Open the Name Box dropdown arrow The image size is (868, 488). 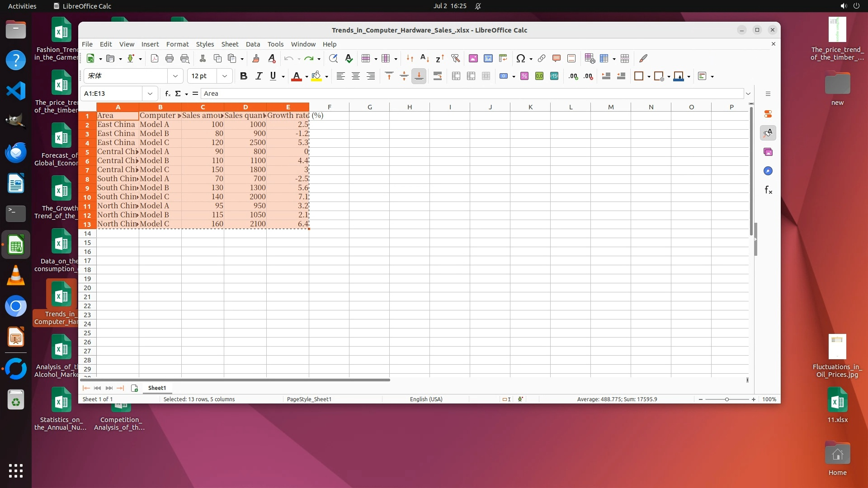click(x=150, y=94)
